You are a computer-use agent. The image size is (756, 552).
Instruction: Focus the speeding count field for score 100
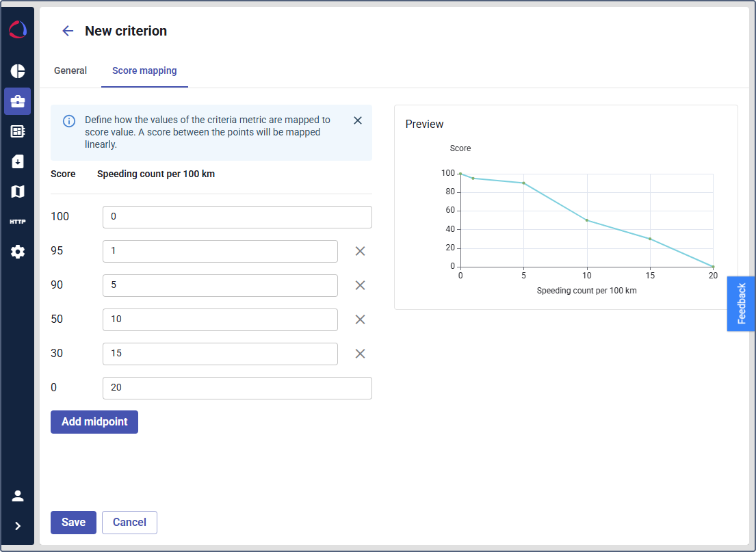pyautogui.click(x=237, y=217)
